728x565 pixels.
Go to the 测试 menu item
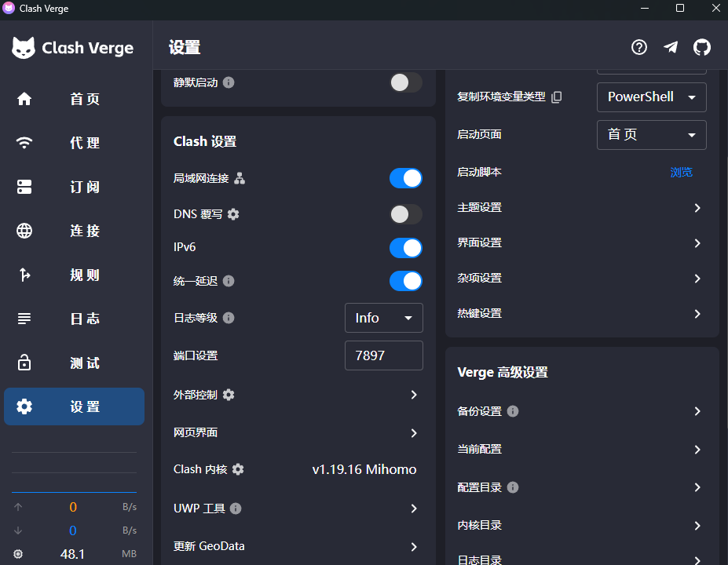(75, 363)
